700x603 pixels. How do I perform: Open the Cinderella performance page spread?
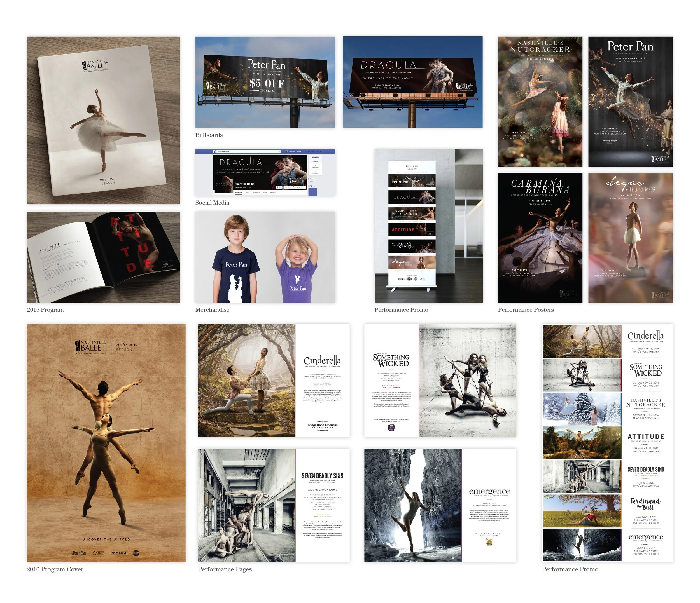274,381
